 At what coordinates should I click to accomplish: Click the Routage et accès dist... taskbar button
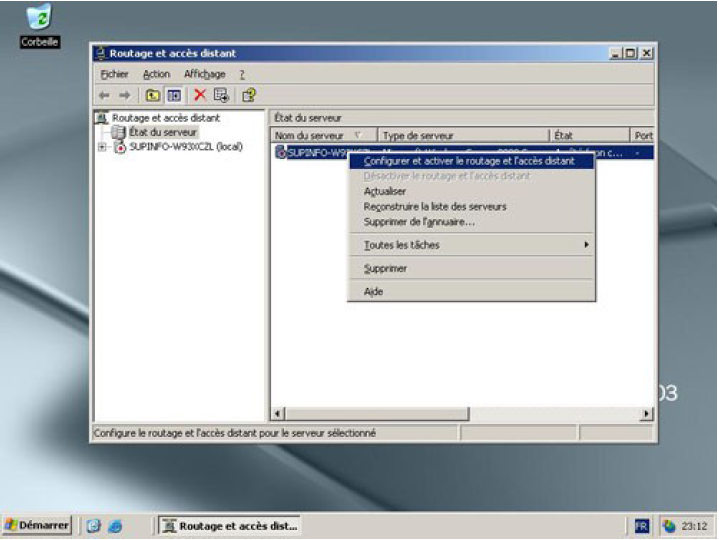(x=229, y=526)
